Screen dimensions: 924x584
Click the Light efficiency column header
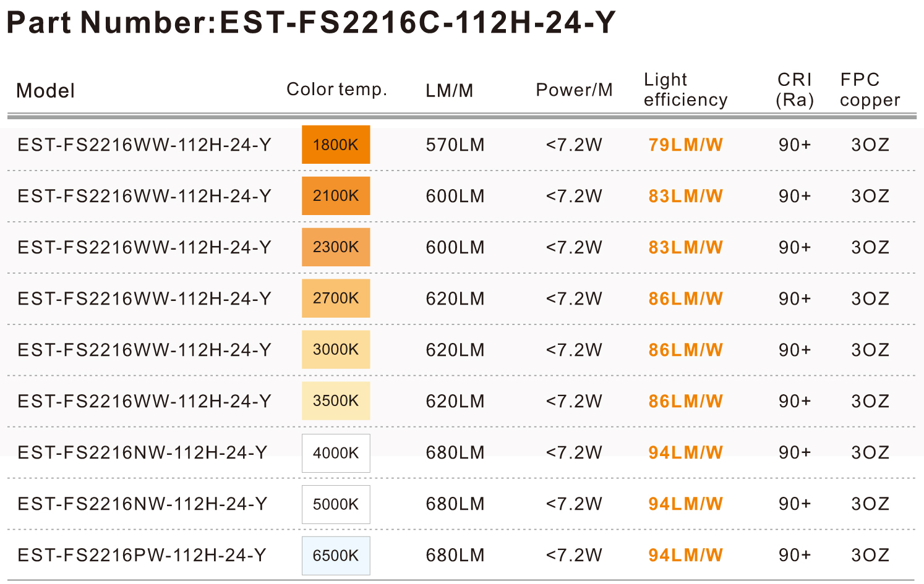[x=685, y=90]
